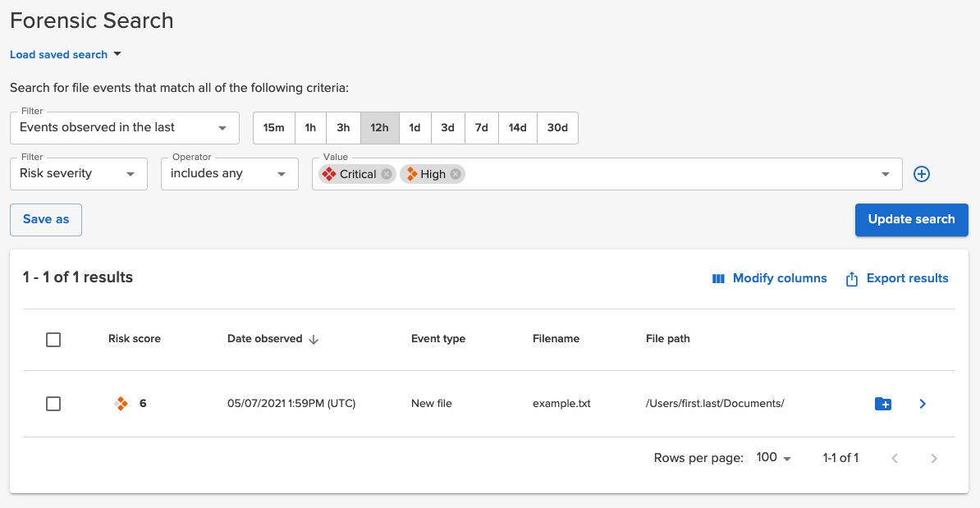Open the Load saved search dropdown
The height and width of the screenshot is (508, 980).
click(x=66, y=54)
